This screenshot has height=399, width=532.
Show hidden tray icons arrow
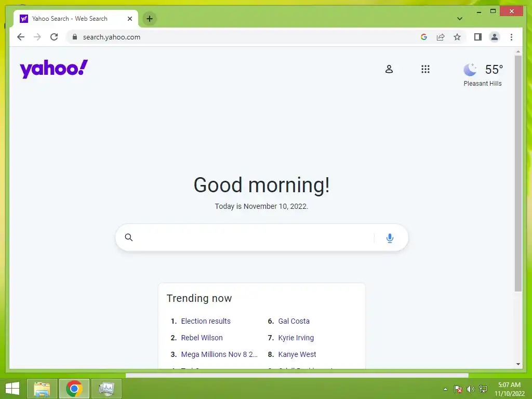(x=445, y=389)
